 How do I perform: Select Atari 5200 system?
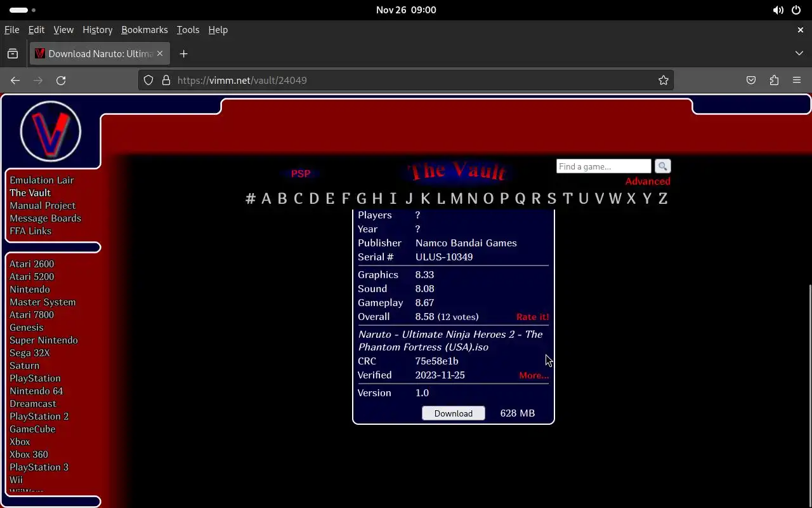[32, 277]
